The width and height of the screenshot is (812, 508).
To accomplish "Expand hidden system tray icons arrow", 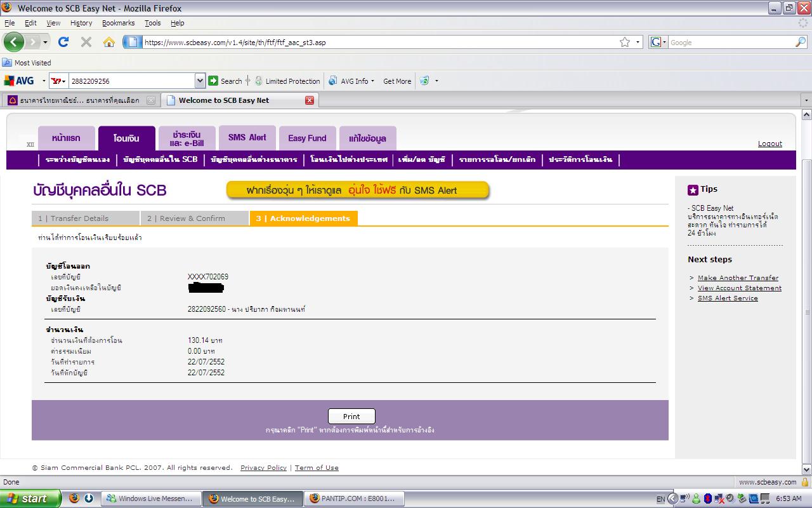I will click(672, 498).
